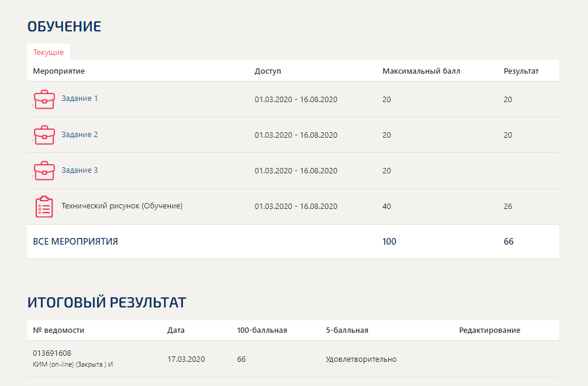Open the Задание 3 link
Viewport: 588px width, 386px height.
click(x=80, y=170)
